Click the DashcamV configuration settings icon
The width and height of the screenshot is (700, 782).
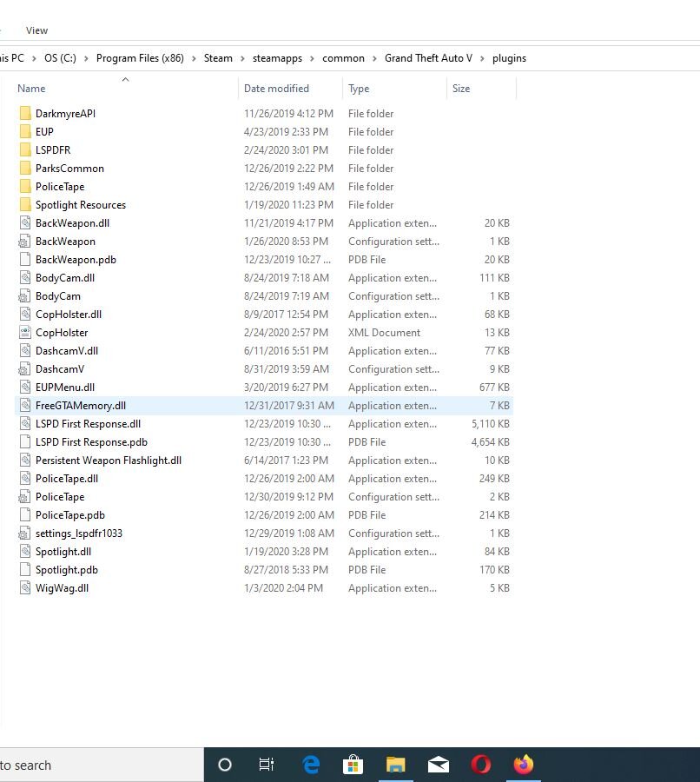coord(24,369)
